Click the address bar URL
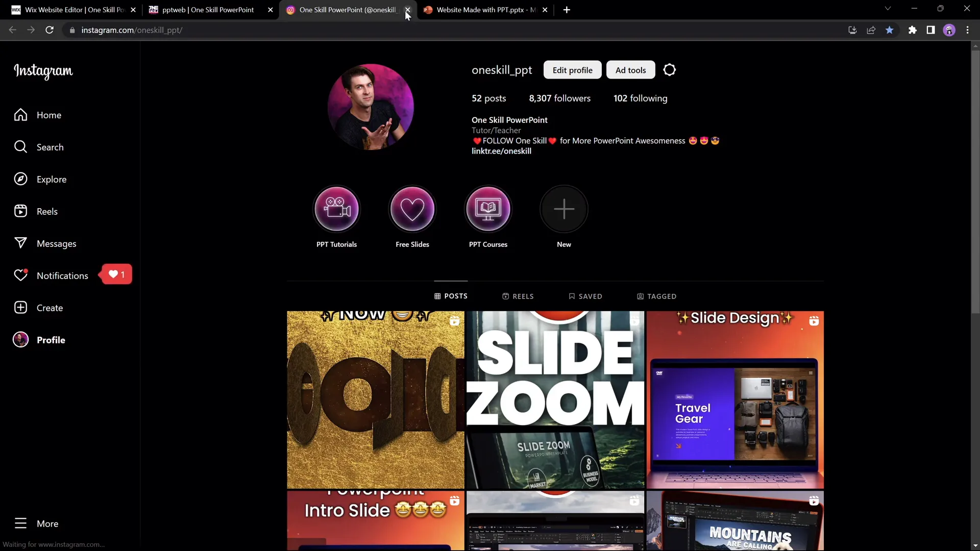The height and width of the screenshot is (551, 980). [132, 30]
